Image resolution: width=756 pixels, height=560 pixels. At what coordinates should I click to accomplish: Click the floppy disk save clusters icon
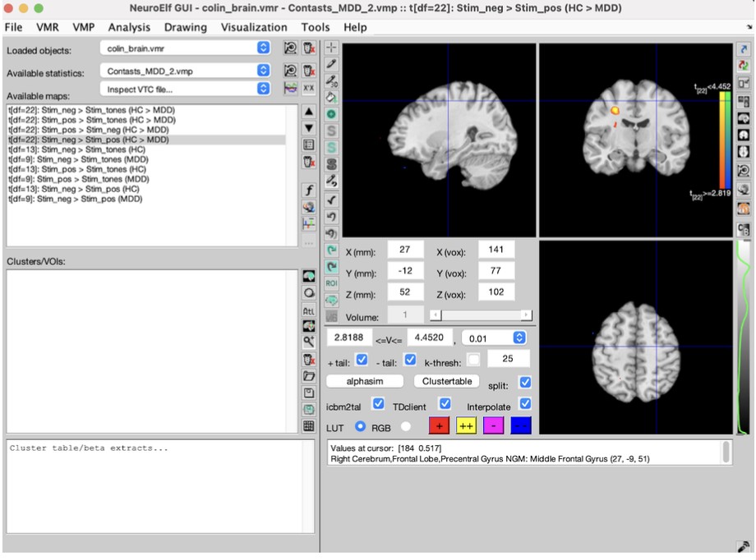tap(309, 392)
